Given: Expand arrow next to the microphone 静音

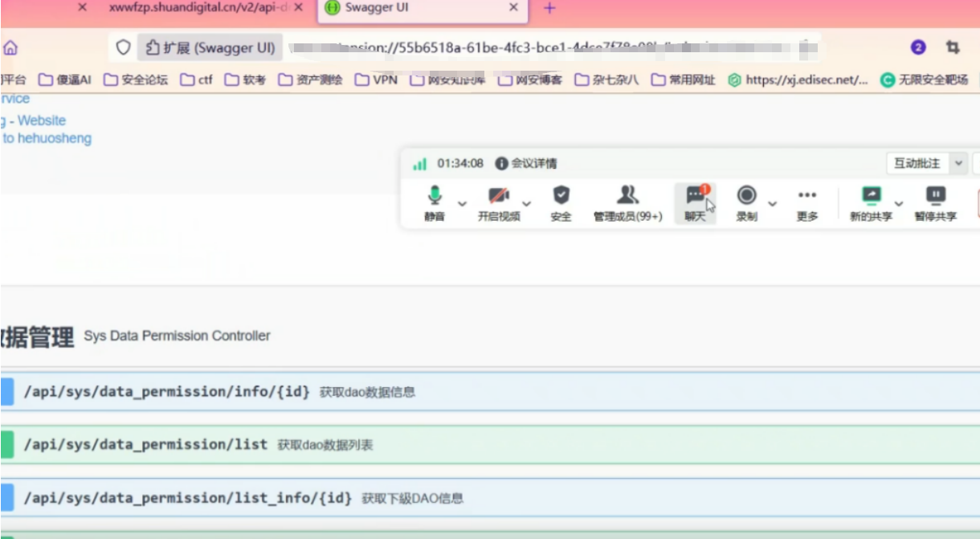Looking at the screenshot, I should [x=462, y=203].
